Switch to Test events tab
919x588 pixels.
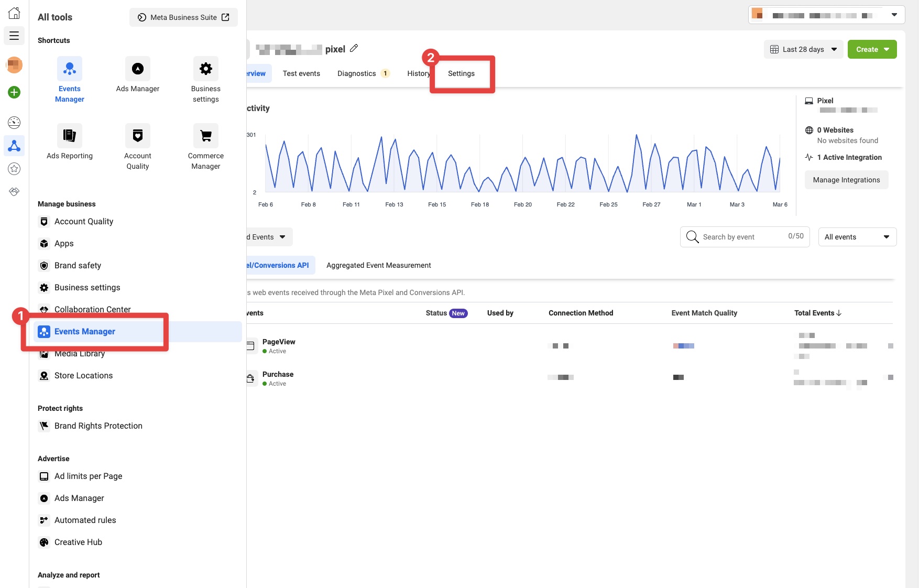click(x=301, y=73)
